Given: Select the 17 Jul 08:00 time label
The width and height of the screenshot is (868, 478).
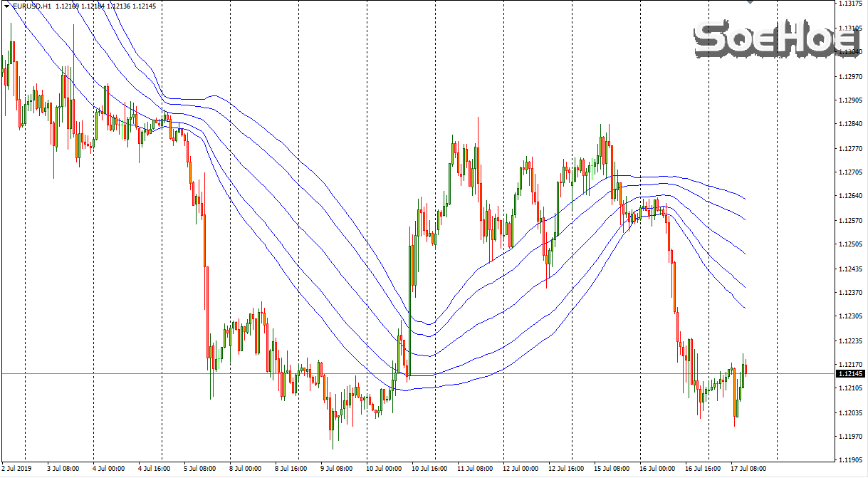Looking at the screenshot, I should [x=748, y=469].
